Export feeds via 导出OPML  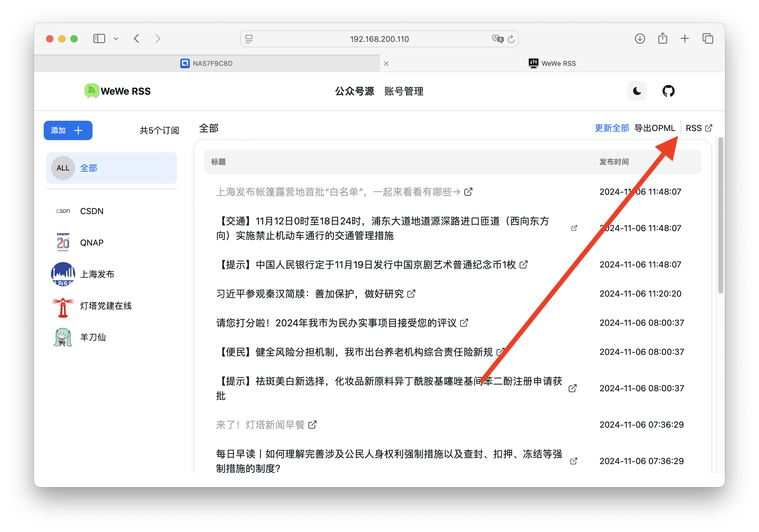click(x=655, y=128)
